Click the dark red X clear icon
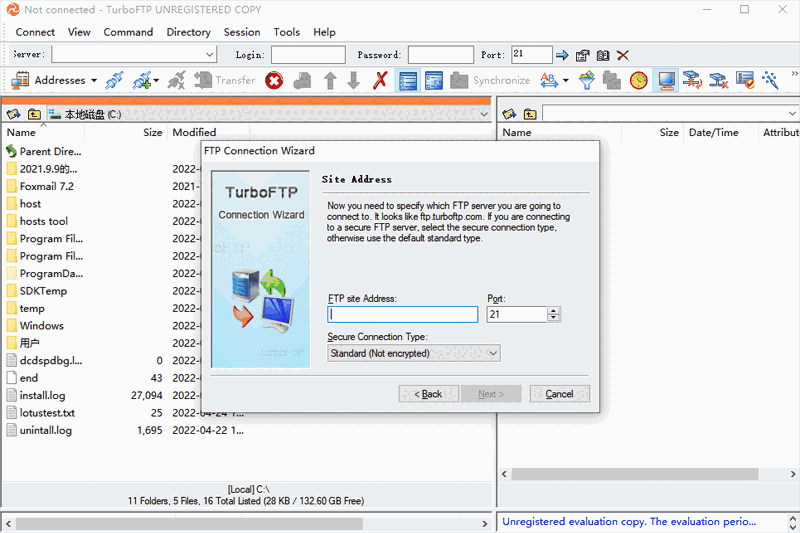This screenshot has height=533, width=800. 623,55
